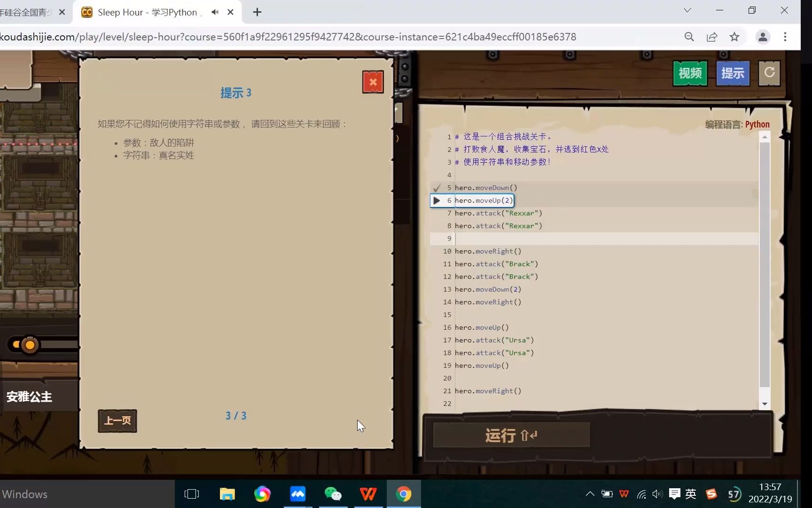This screenshot has height=508, width=812.
Task: Click the zoom magnifier icon in address bar
Action: [x=689, y=37]
